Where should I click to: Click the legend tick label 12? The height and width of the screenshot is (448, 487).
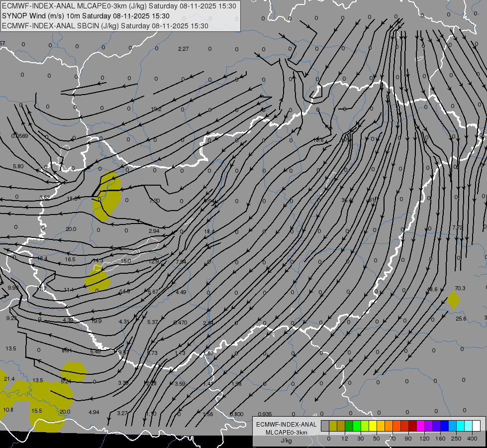(x=344, y=439)
